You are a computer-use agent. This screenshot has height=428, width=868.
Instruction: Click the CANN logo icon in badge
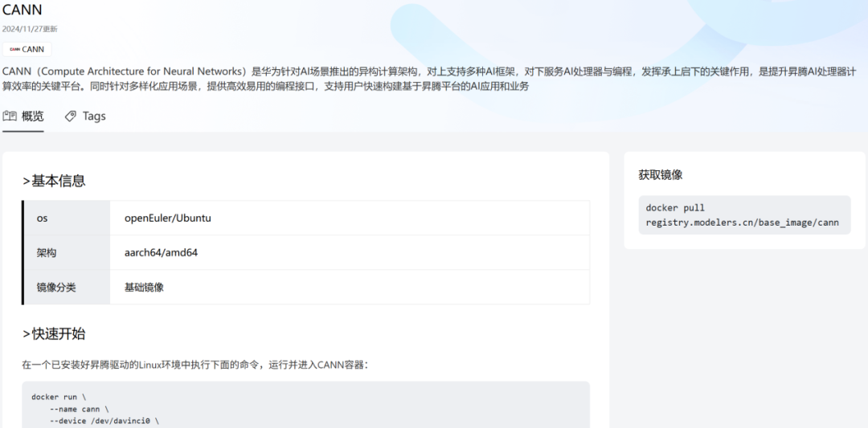click(15, 49)
